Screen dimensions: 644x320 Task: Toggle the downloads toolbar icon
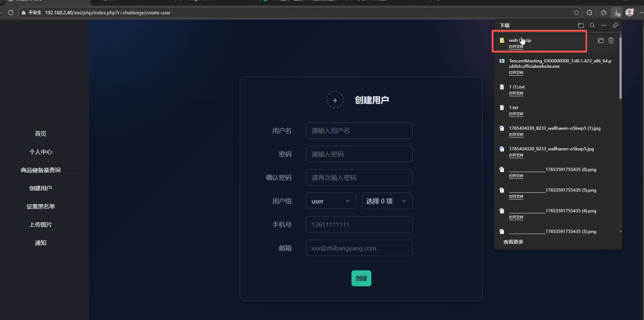(x=617, y=13)
